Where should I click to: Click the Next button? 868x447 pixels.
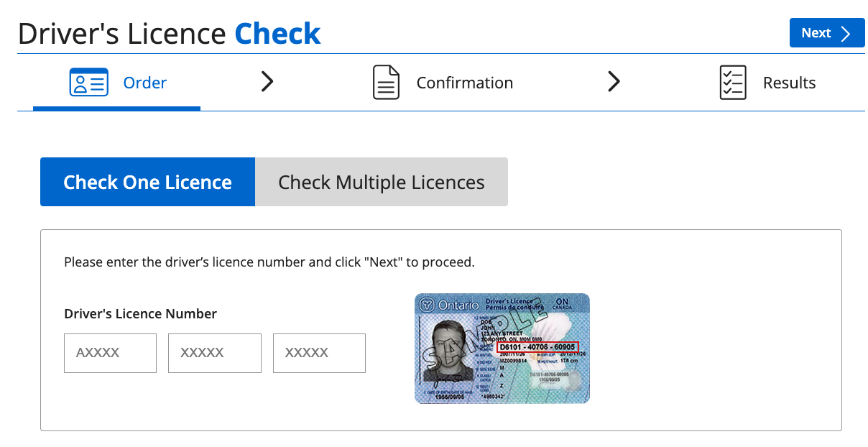pyautogui.click(x=826, y=33)
